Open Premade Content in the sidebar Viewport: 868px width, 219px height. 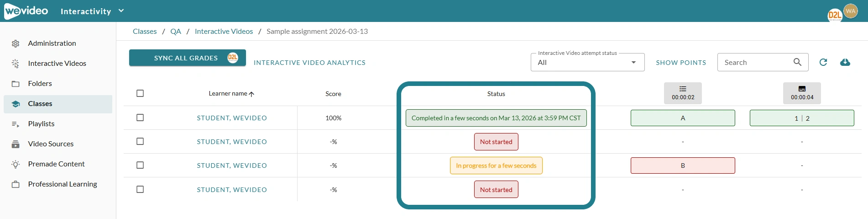(58, 164)
